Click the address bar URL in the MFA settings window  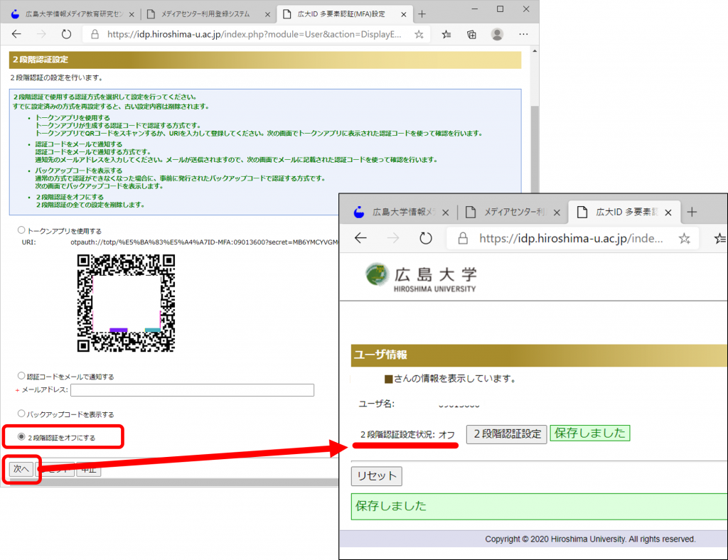[x=254, y=34]
